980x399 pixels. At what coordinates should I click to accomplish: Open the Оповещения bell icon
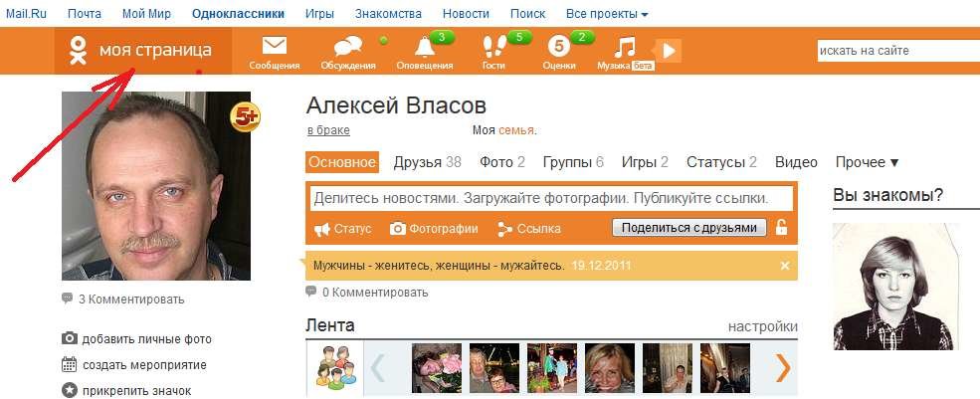(x=425, y=47)
